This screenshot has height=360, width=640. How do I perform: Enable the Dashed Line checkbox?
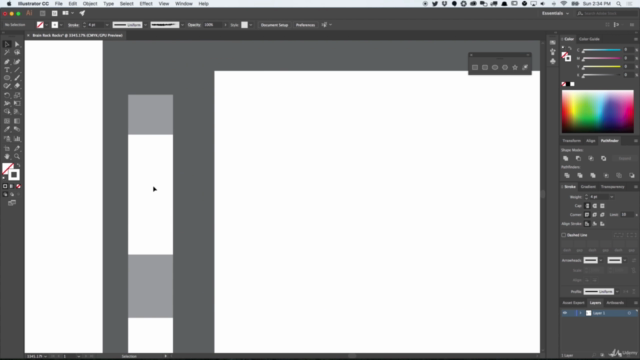coord(564,235)
